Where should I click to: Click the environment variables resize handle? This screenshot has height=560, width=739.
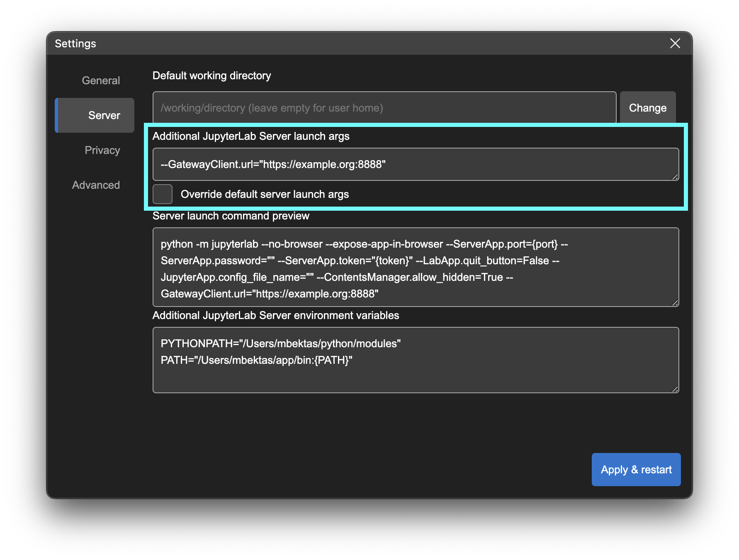point(675,389)
